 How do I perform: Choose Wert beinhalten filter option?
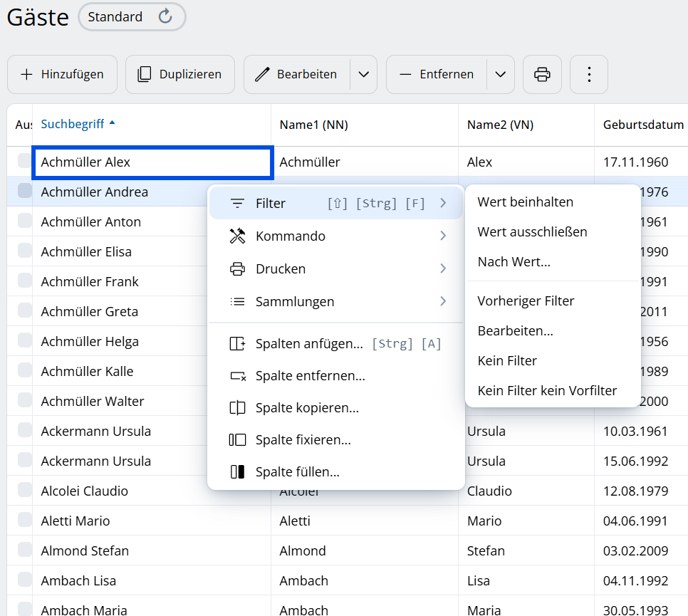click(553, 202)
